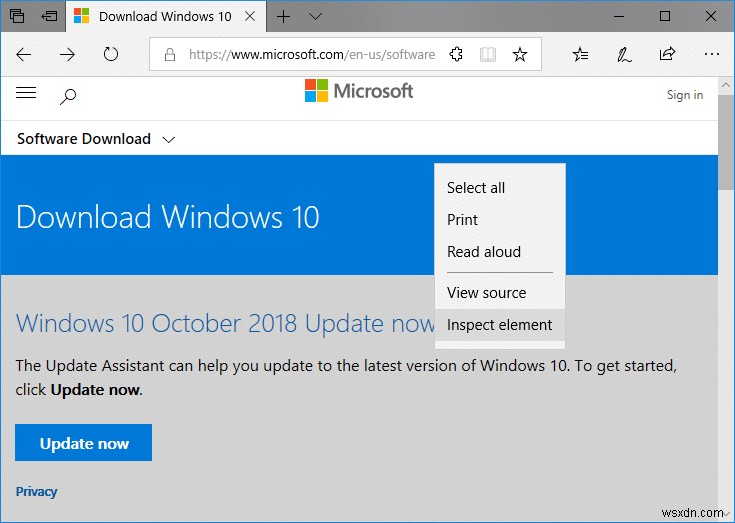Click the lock site info icon
This screenshot has height=523, width=735.
tap(170, 55)
